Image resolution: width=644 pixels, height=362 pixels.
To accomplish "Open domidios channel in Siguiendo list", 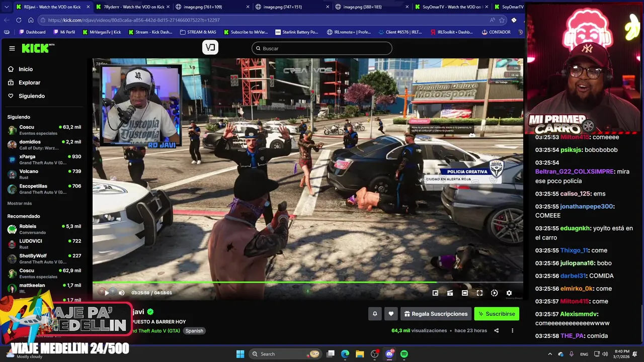I will [44, 145].
